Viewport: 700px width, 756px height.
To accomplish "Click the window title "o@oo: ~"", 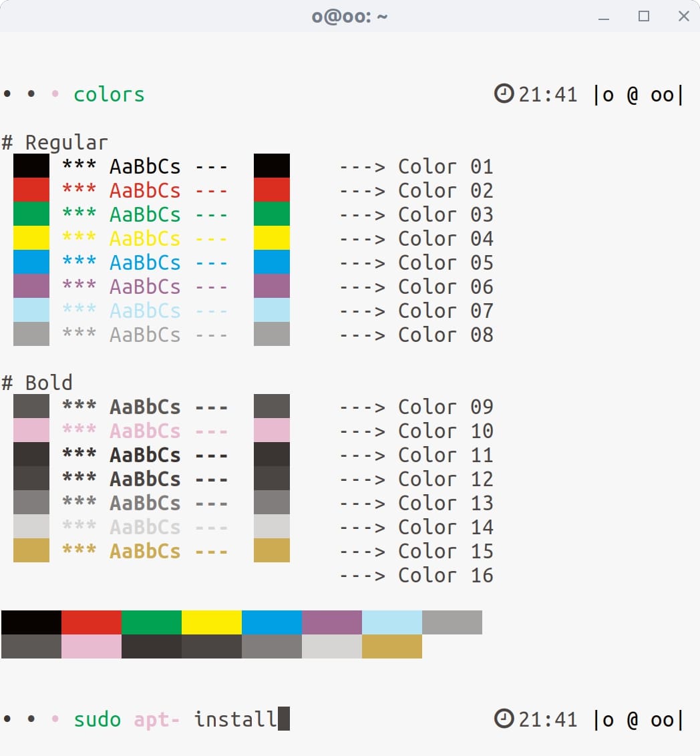I will [x=349, y=17].
